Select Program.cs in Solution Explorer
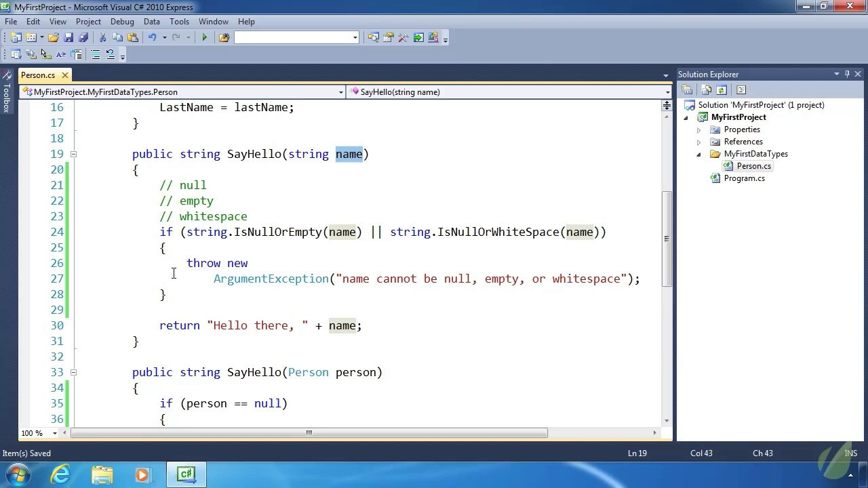This screenshot has height=488, width=868. pyautogui.click(x=744, y=178)
